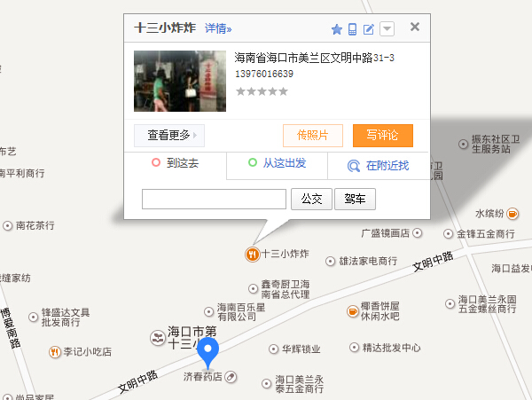The width and height of the screenshot is (532, 400).
Task: Click the 椰香饼屋 cafe icon
Action: click(353, 311)
